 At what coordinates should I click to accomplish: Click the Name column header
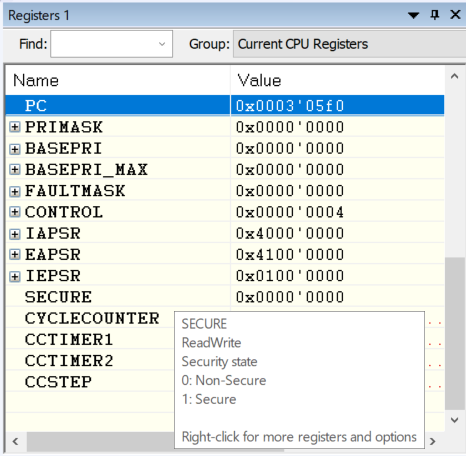[118, 80]
